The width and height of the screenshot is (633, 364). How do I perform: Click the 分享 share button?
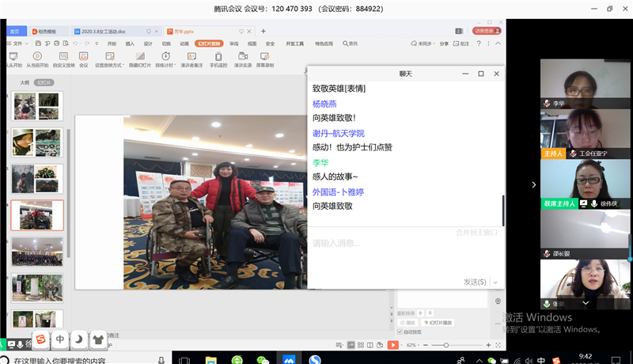(444, 44)
